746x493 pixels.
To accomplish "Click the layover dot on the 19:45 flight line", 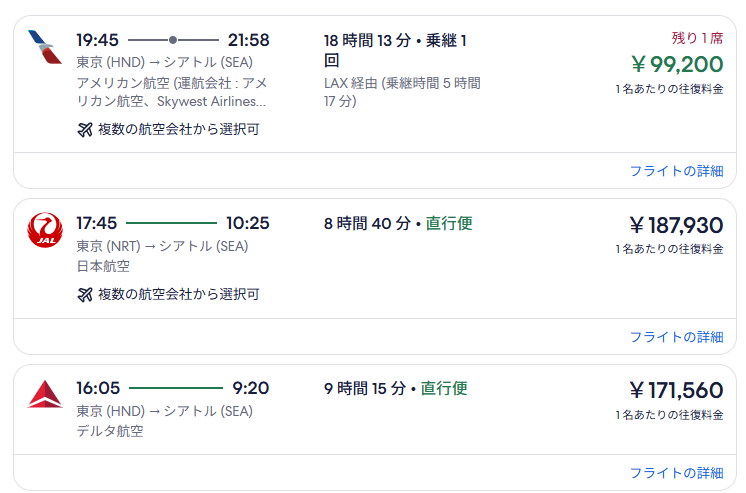I will (173, 40).
